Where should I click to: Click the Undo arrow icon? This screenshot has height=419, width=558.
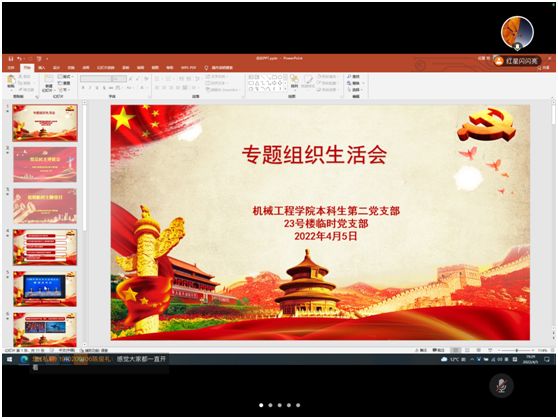pyautogui.click(x=20, y=59)
